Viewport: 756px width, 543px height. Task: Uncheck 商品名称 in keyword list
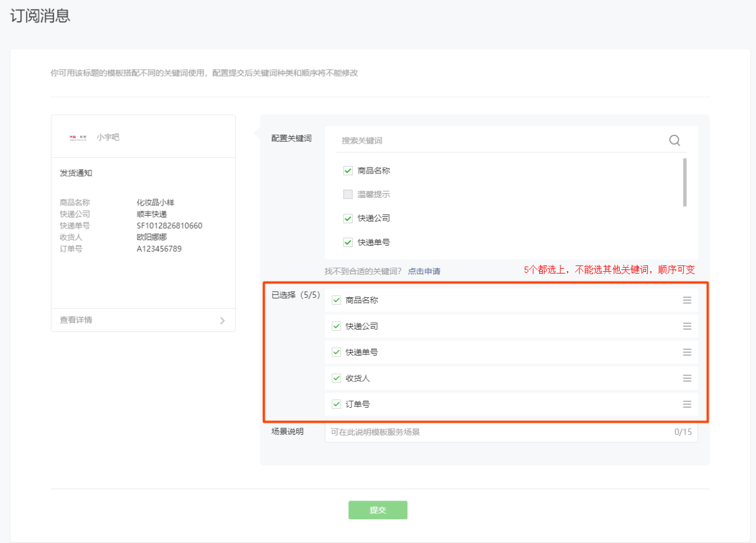click(348, 171)
